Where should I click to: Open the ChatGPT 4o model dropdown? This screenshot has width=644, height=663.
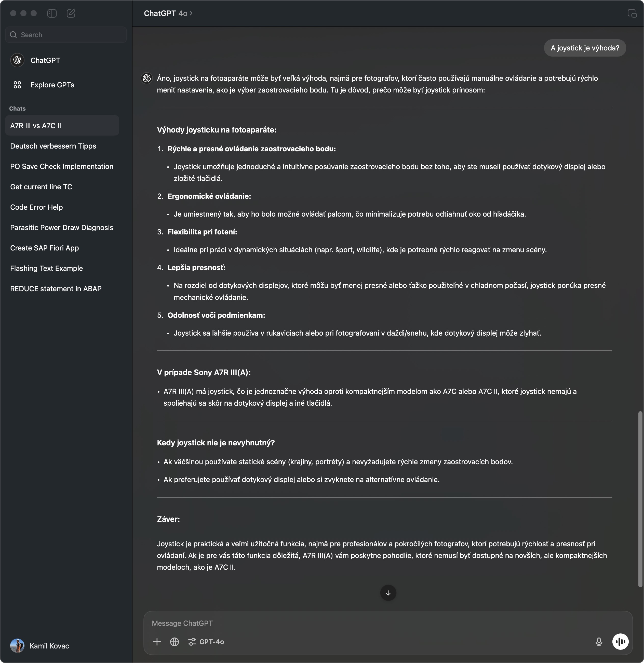tap(168, 13)
